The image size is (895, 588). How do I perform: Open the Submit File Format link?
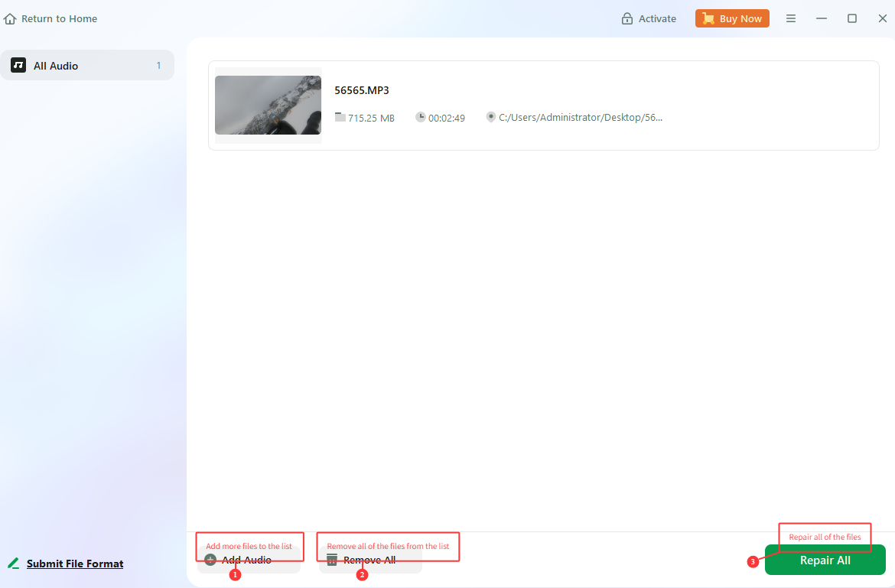point(75,564)
